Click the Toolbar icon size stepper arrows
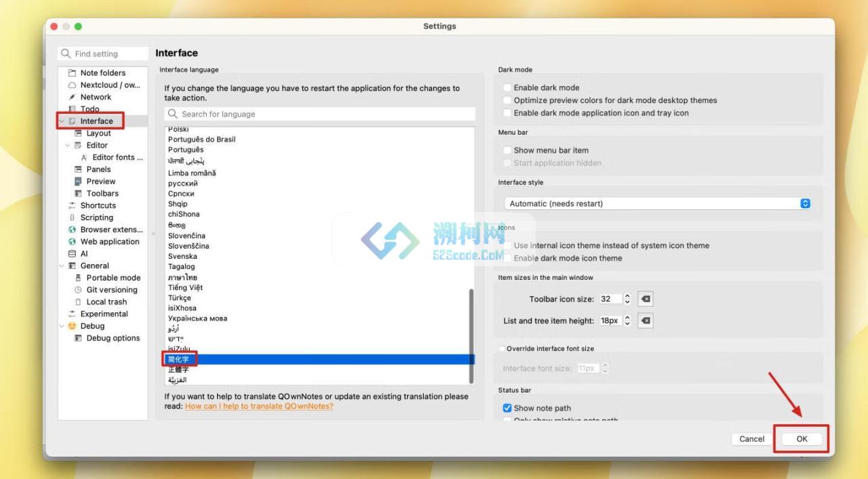This screenshot has height=479, width=868. pyautogui.click(x=627, y=299)
